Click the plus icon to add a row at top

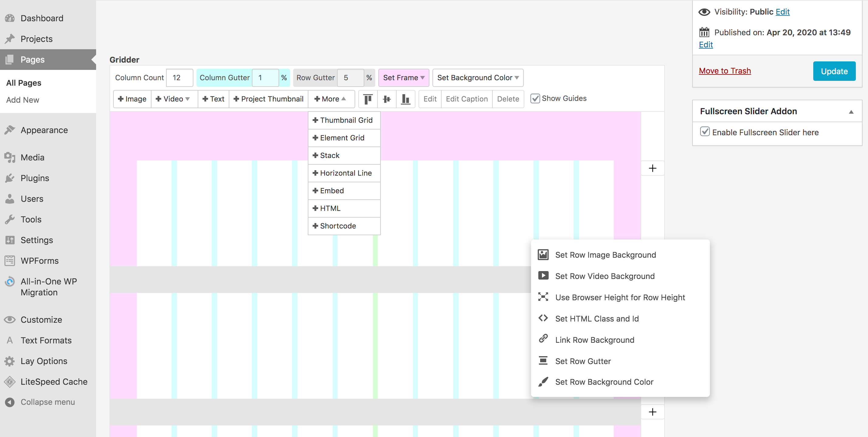click(x=652, y=168)
